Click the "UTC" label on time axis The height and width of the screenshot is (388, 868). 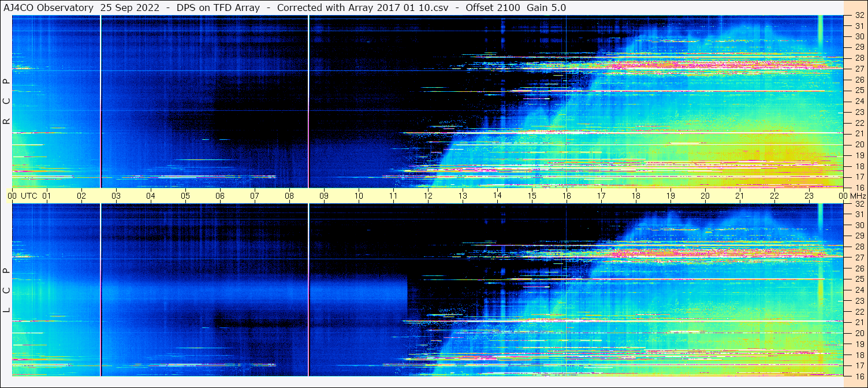[x=29, y=196]
